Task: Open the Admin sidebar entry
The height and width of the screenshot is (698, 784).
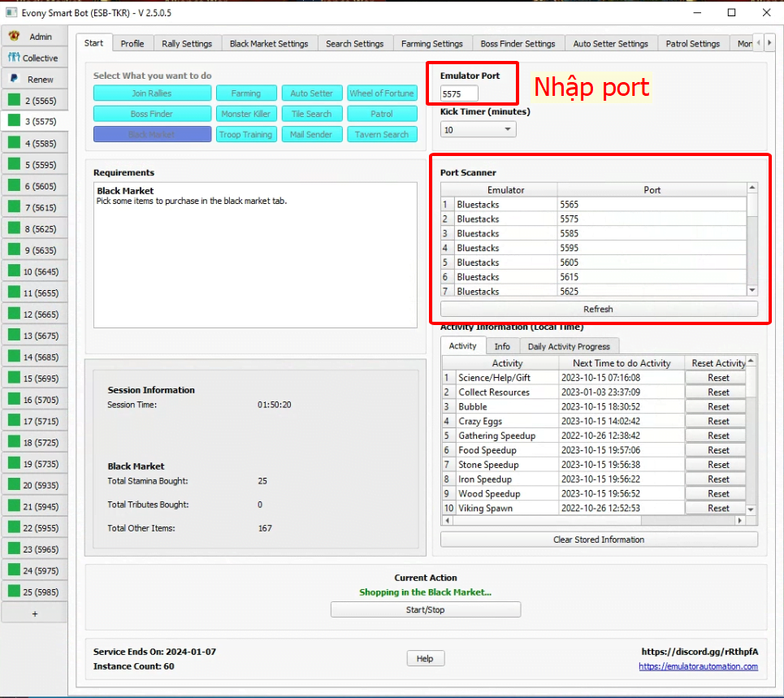Action: click(34, 37)
